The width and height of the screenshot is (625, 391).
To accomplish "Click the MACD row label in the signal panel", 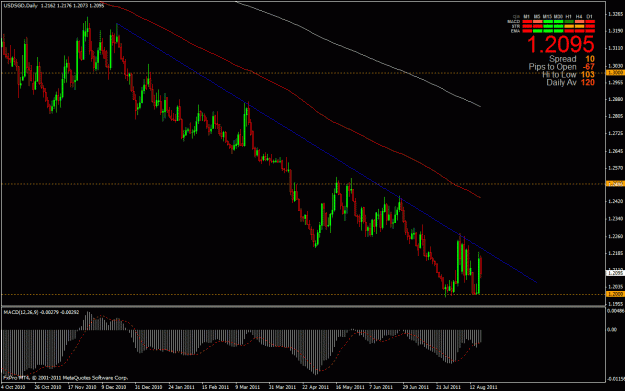I will click(514, 22).
